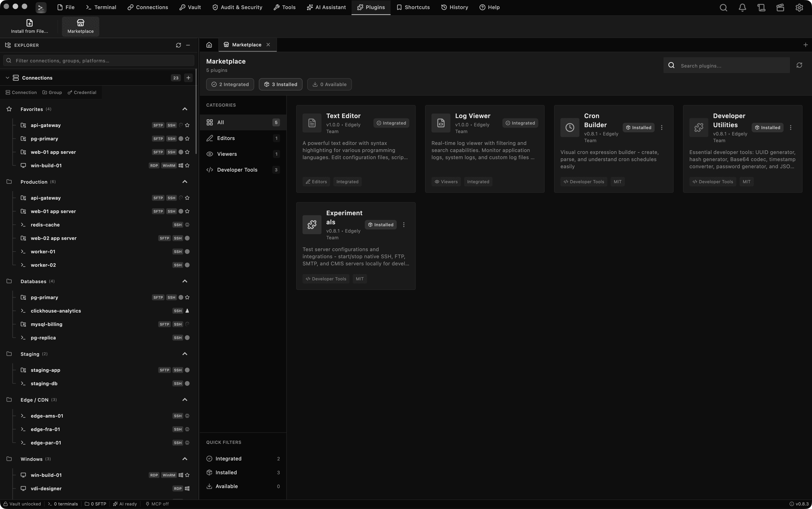Collapse the Connections section chevron
812x509 pixels.
point(7,78)
